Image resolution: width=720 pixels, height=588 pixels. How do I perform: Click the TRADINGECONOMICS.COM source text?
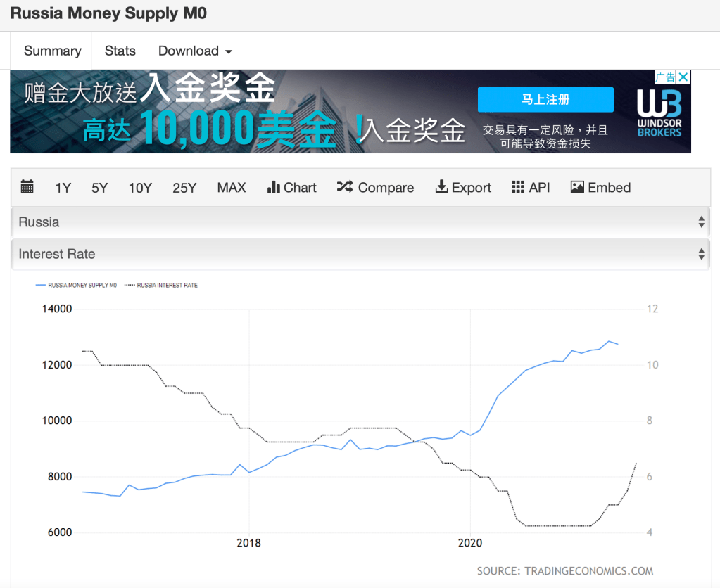pyautogui.click(x=564, y=570)
